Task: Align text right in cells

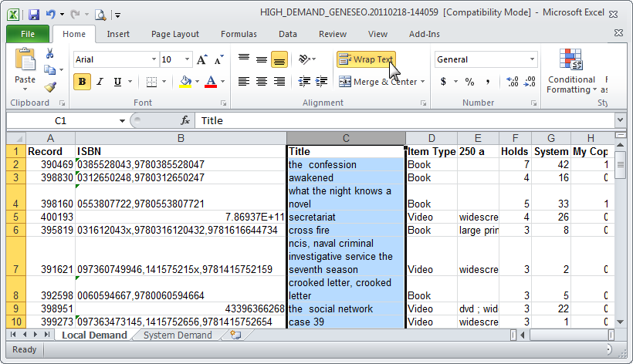Action: 279,82
